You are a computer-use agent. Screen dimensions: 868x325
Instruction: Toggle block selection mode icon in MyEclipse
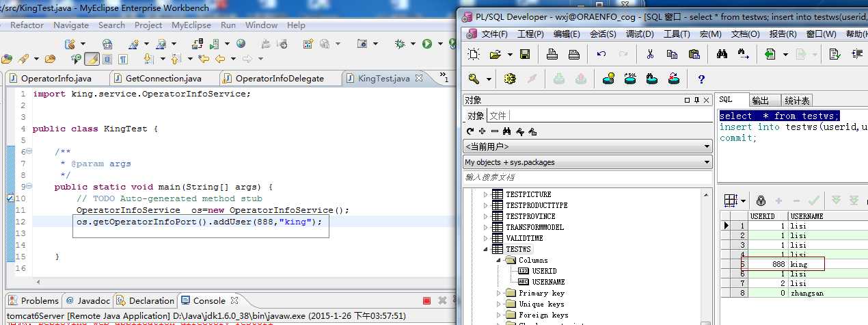[107, 60]
